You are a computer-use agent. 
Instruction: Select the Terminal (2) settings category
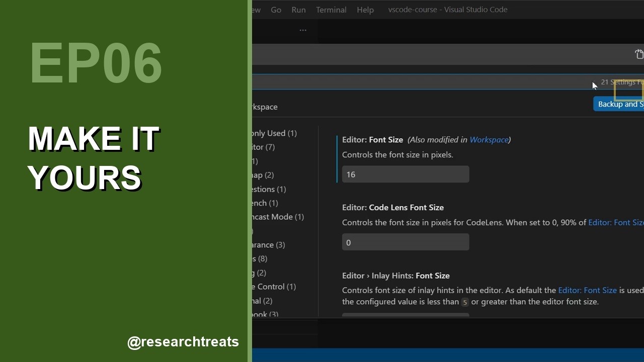coord(263,301)
